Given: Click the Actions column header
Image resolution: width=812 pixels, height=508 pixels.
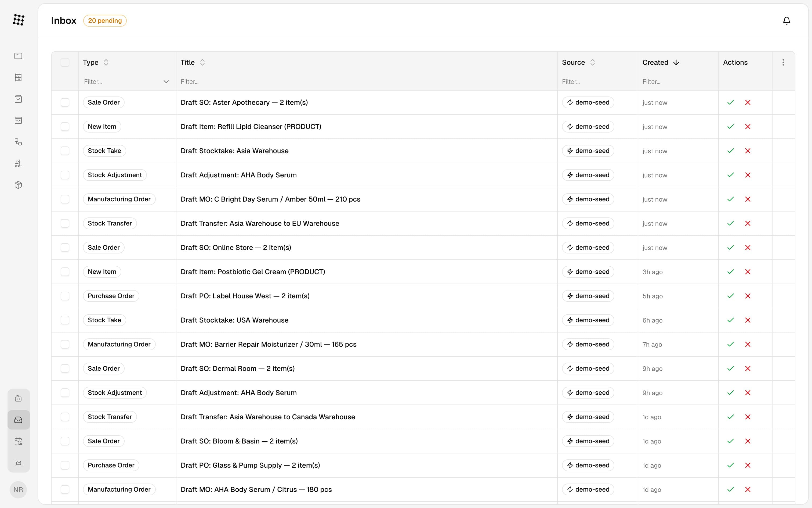Looking at the screenshot, I should coord(735,62).
